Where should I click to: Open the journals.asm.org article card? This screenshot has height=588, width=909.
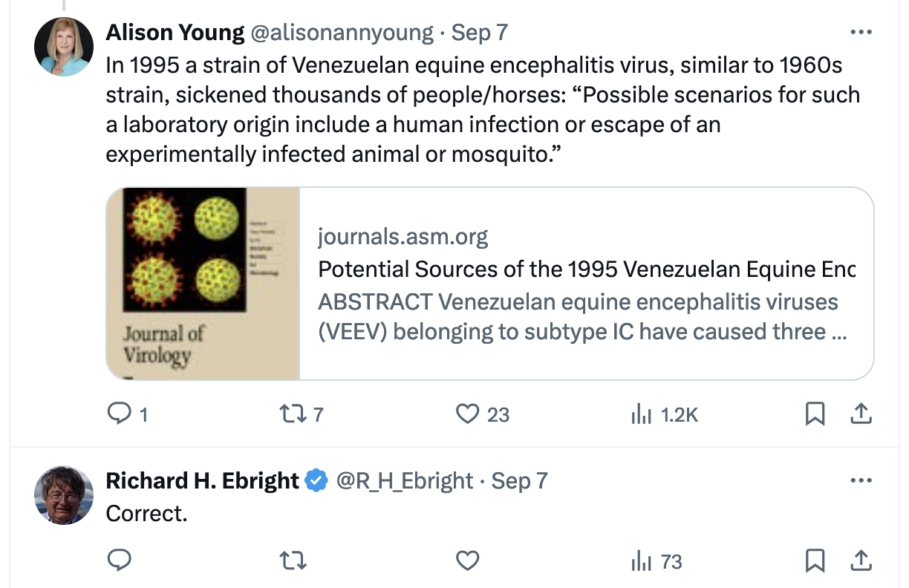click(585, 284)
